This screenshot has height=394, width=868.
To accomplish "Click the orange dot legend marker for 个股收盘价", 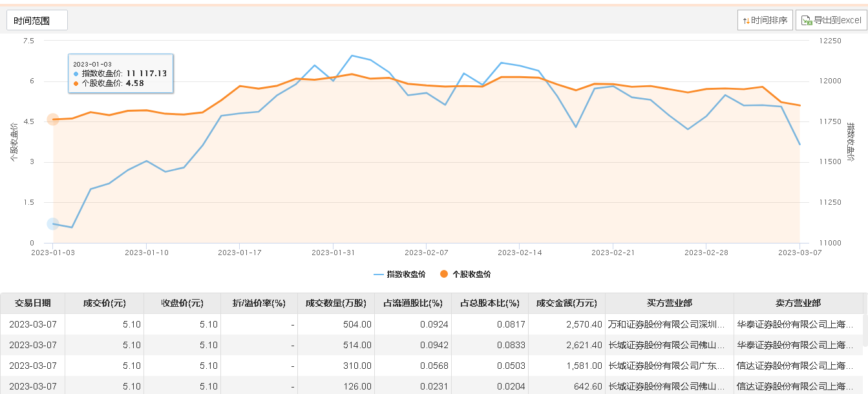I will click(x=444, y=274).
